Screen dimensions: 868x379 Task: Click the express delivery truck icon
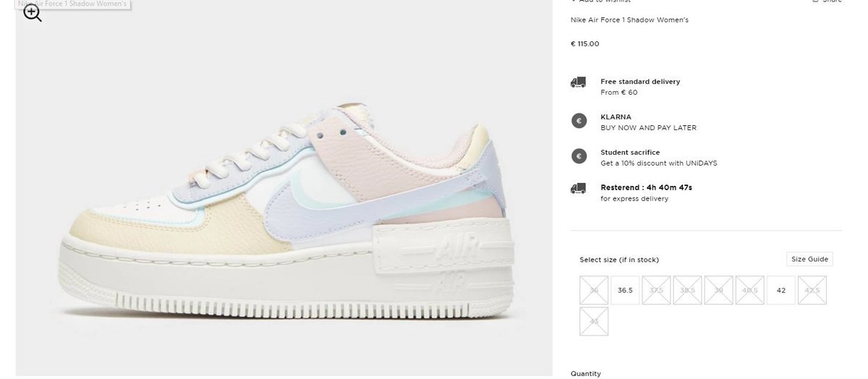point(578,188)
